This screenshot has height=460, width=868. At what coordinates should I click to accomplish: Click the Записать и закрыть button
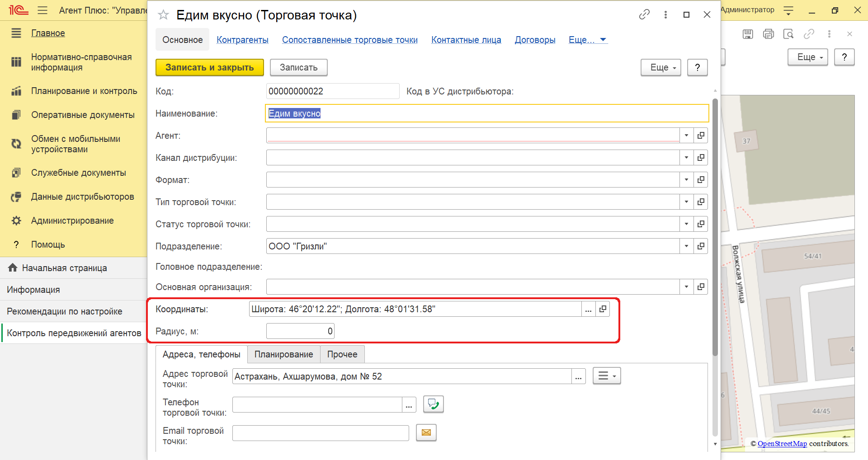click(210, 67)
